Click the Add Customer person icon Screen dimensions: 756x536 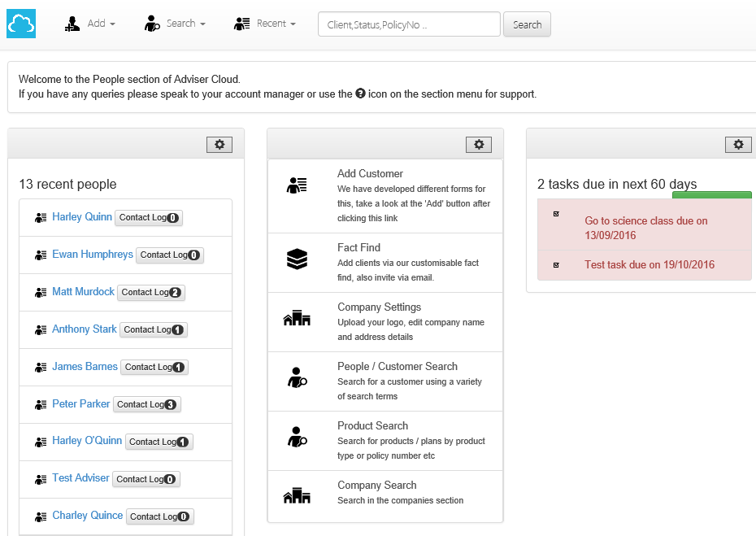[x=297, y=185]
